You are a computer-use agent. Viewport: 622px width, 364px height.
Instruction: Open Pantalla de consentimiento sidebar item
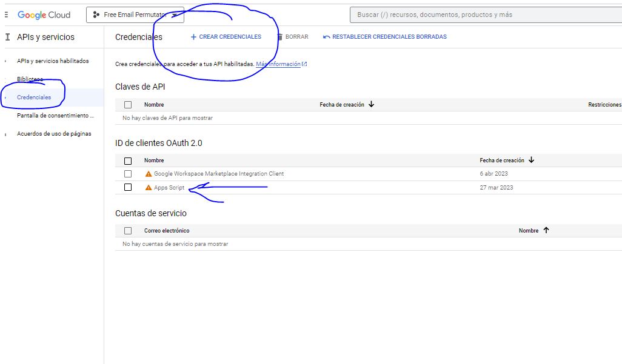point(55,116)
